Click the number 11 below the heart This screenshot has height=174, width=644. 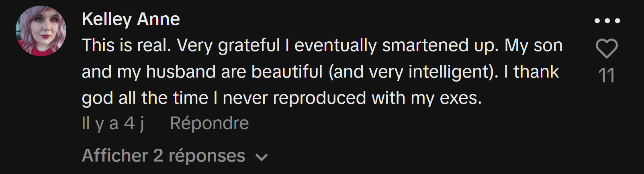pyautogui.click(x=606, y=76)
